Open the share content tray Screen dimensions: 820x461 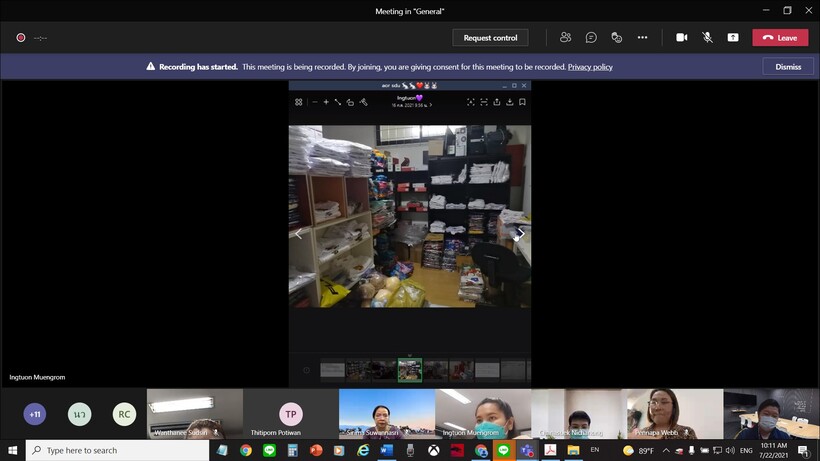click(x=733, y=37)
